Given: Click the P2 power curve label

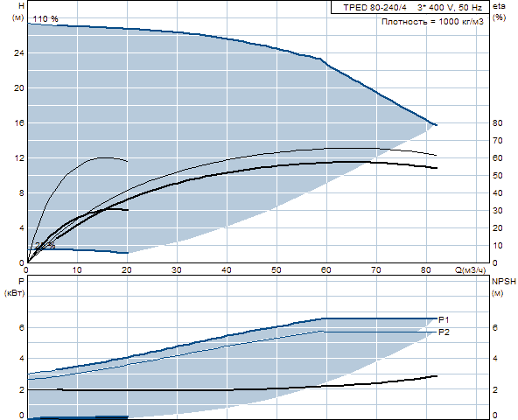Looking at the screenshot, I should [x=444, y=332].
